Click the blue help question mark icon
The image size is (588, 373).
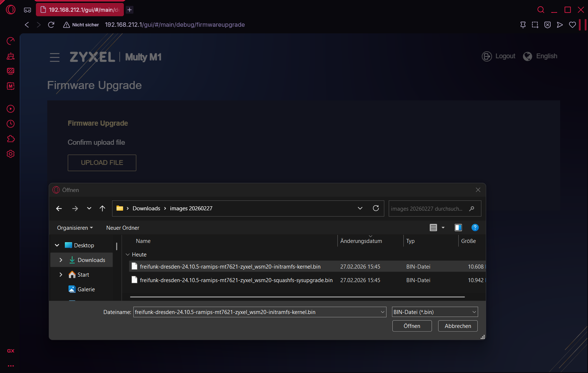coord(475,228)
